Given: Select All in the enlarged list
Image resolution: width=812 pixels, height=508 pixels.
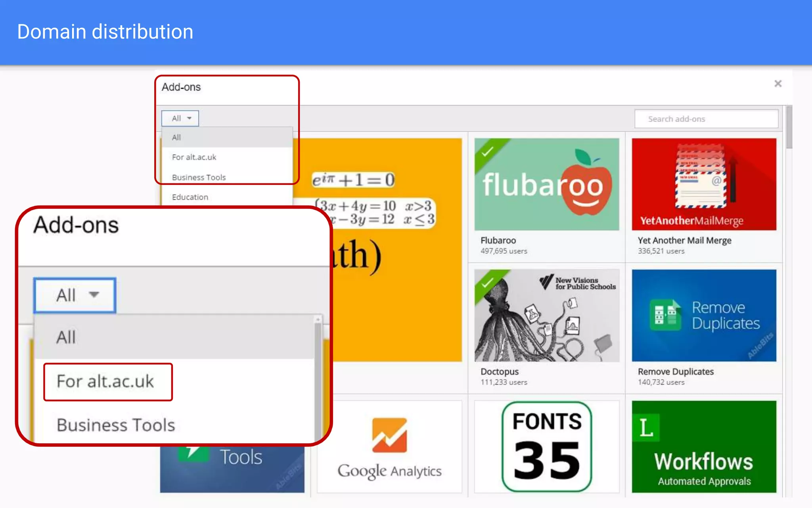Looking at the screenshot, I should pos(174,338).
